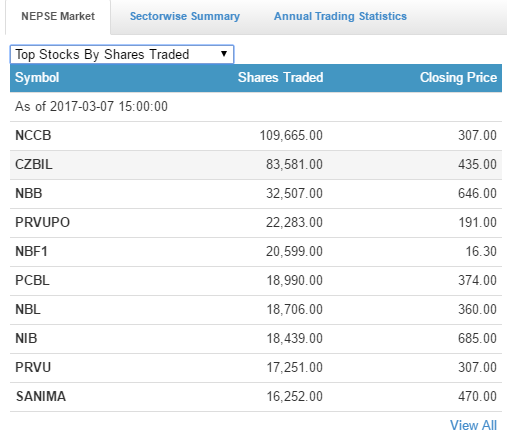Select the NCCB stock row
This screenshot has height=441, width=517.
(256, 136)
